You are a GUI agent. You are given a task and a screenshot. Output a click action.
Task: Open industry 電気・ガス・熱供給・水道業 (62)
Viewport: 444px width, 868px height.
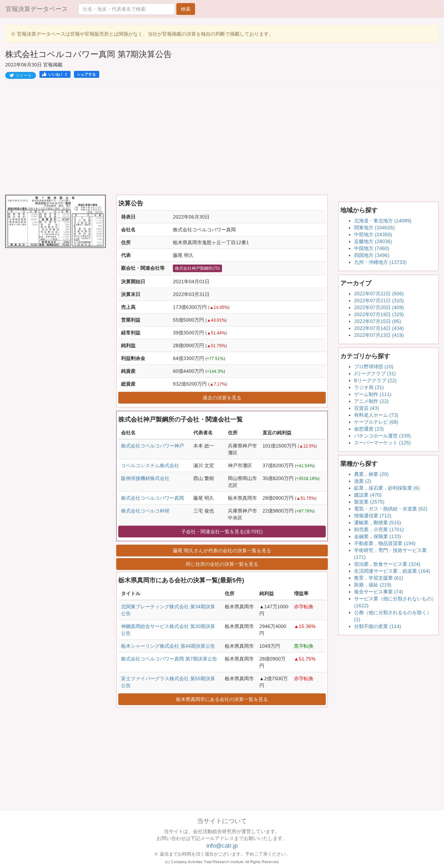pos(390,509)
